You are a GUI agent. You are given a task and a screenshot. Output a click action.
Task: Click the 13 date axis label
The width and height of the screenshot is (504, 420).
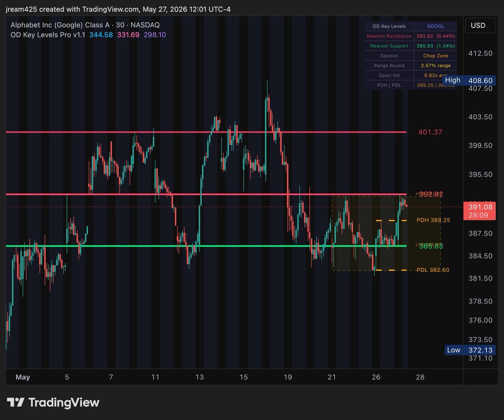tap(199, 377)
